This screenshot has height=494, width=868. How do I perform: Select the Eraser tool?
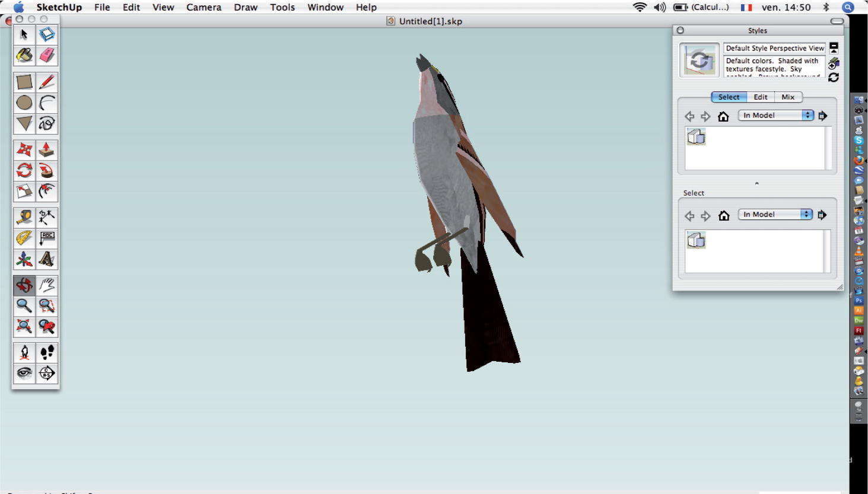point(47,56)
